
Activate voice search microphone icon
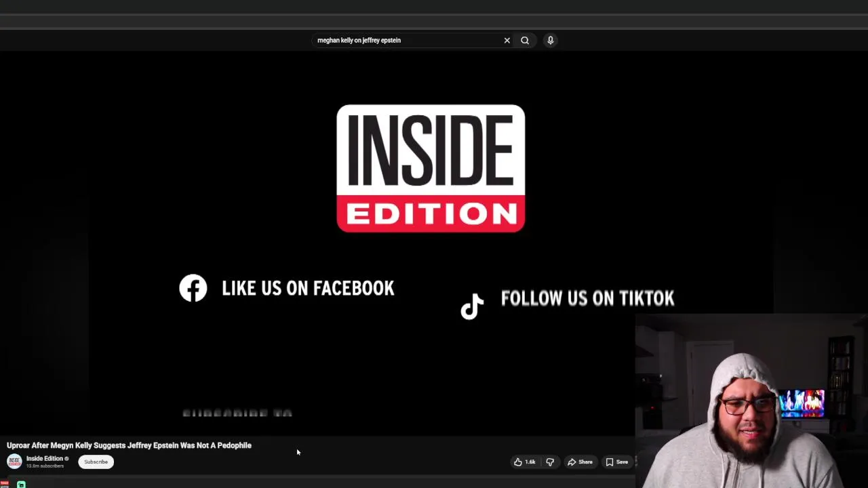[x=551, y=40]
